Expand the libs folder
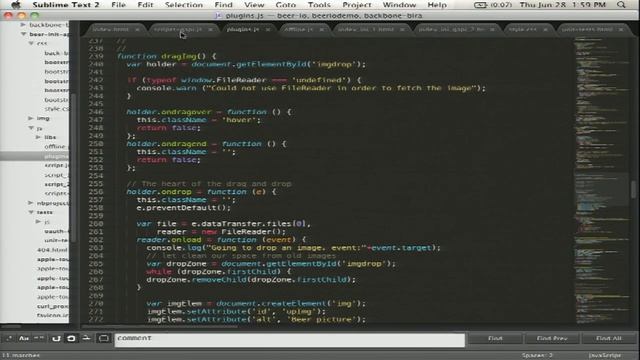 tap(38, 137)
